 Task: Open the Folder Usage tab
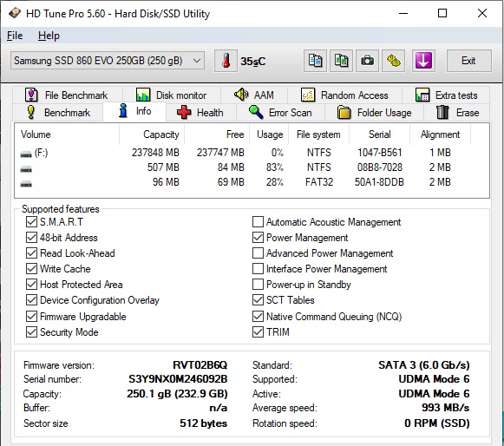(x=375, y=113)
